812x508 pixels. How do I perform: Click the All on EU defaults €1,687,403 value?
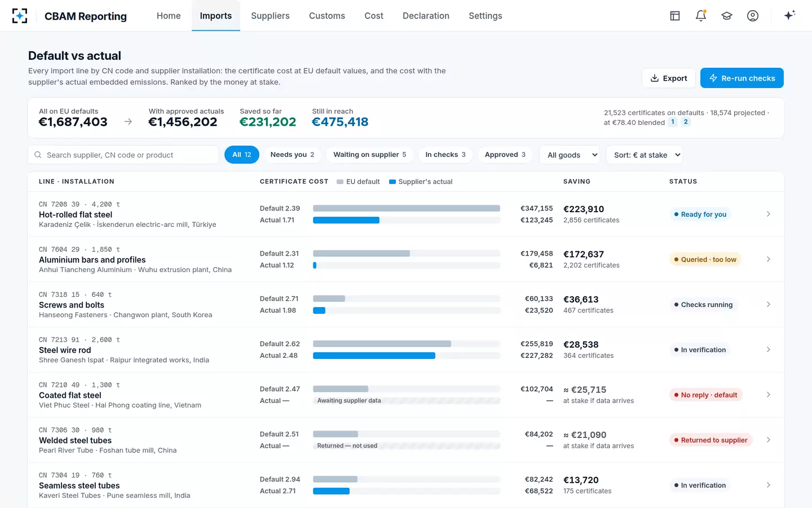pyautogui.click(x=73, y=122)
